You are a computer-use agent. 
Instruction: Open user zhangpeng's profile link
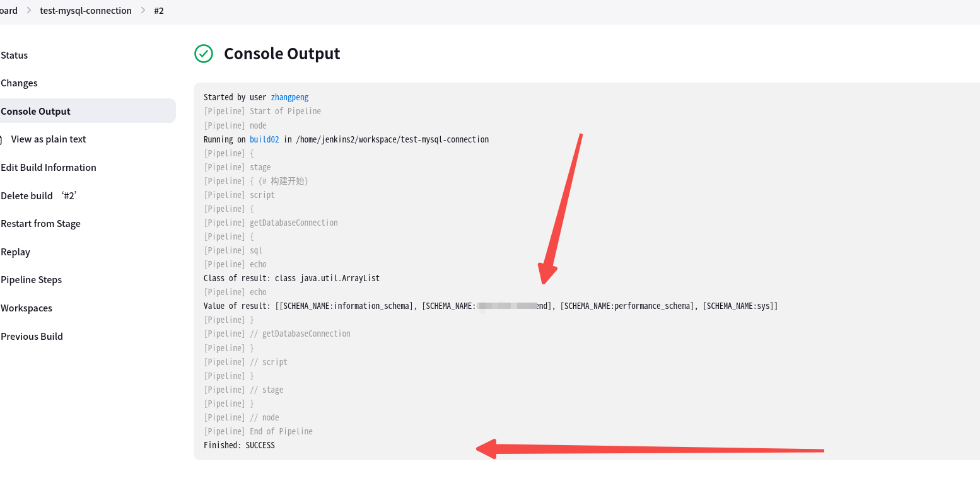(289, 97)
